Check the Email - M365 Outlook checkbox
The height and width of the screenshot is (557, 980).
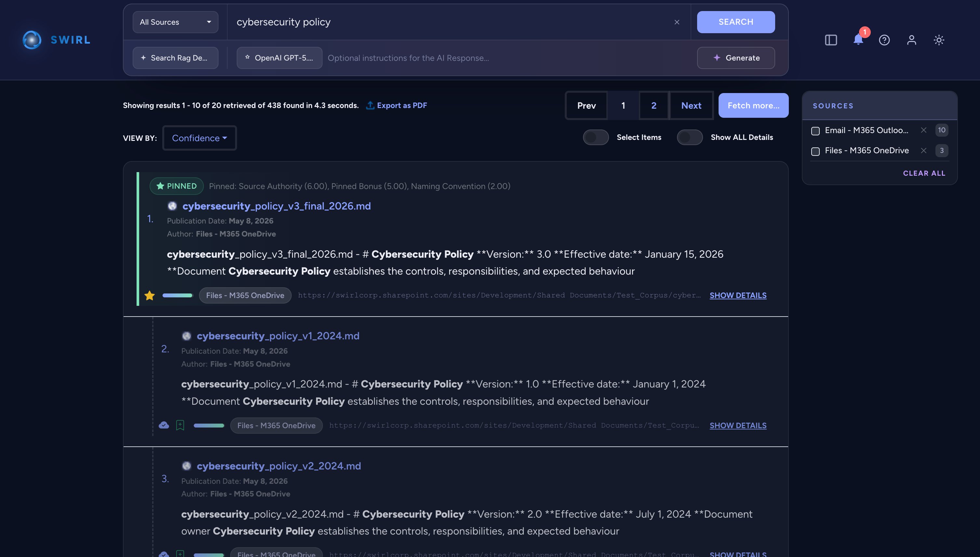point(815,131)
